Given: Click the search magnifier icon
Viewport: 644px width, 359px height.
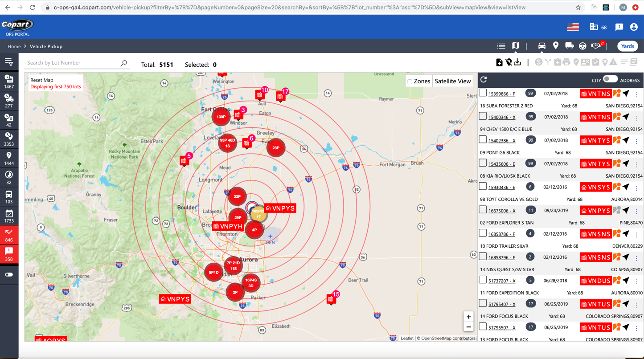Looking at the screenshot, I should [123, 63].
